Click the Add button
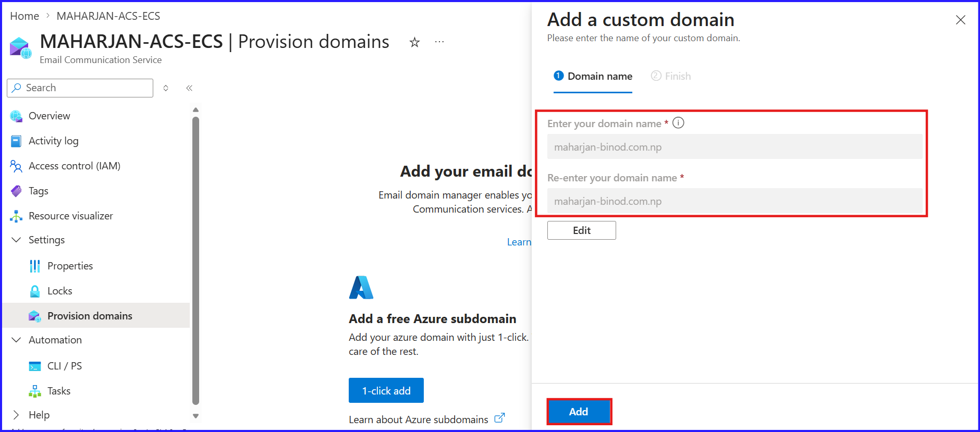The image size is (980, 432). click(579, 412)
